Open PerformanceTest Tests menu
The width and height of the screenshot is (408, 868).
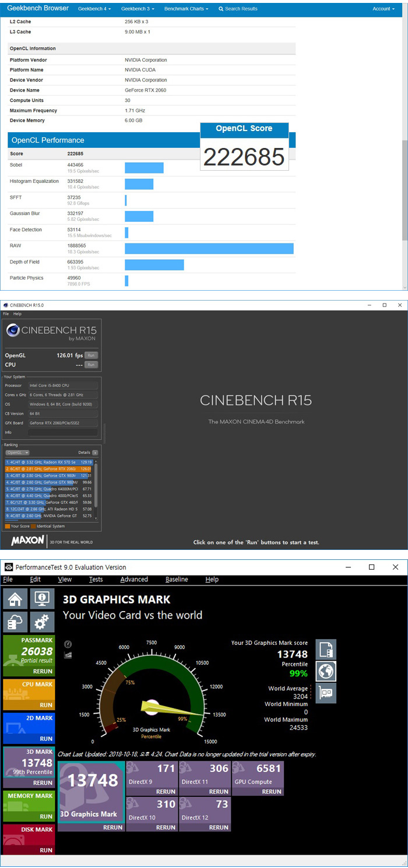(96, 579)
